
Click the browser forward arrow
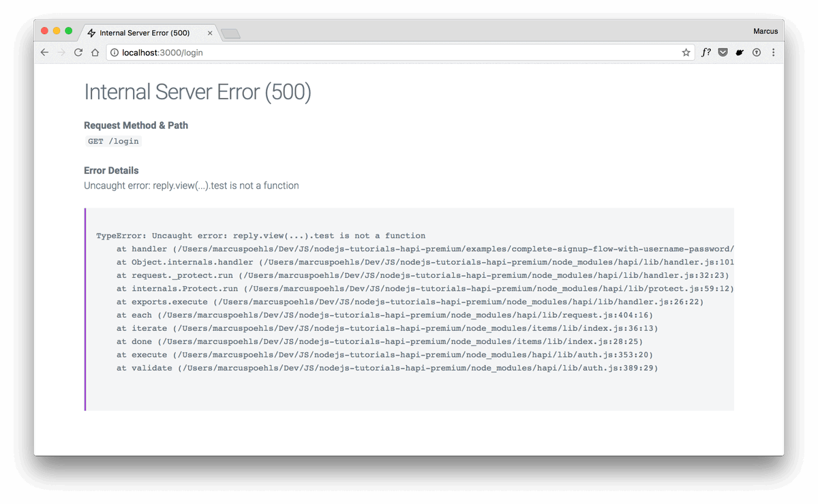click(61, 52)
